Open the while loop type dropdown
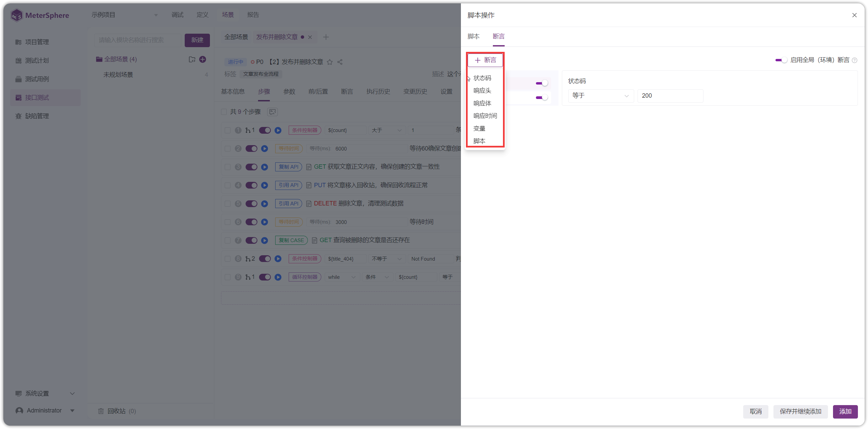Viewport: 868px width, 429px height. (342, 277)
